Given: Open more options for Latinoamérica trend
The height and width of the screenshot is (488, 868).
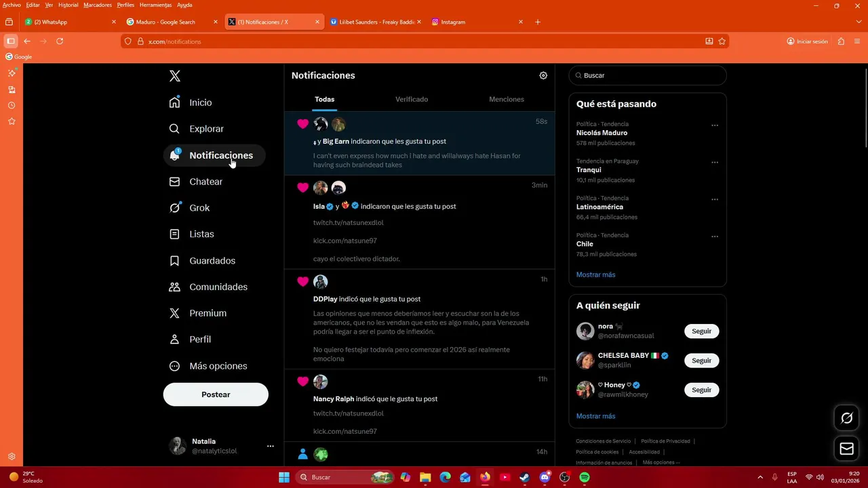Looking at the screenshot, I should click(715, 200).
